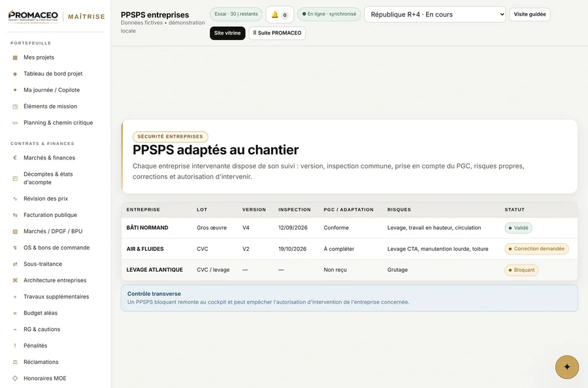Click the Marchés / DPGF / BPU icon
The image size is (588, 388).
(15, 232)
